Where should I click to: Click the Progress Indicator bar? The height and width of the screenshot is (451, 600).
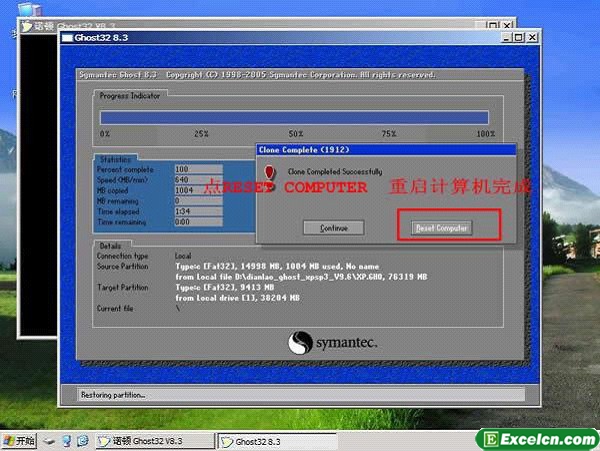(x=293, y=117)
